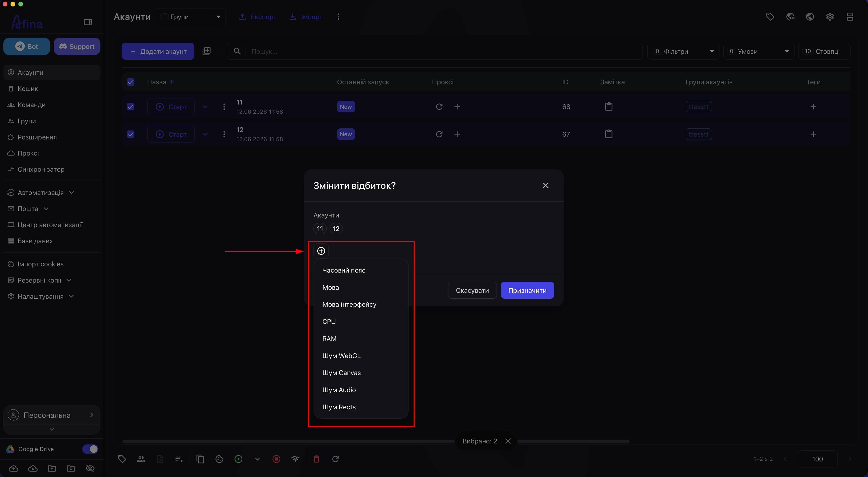
Task: Click the Призначити button
Action: (527, 290)
